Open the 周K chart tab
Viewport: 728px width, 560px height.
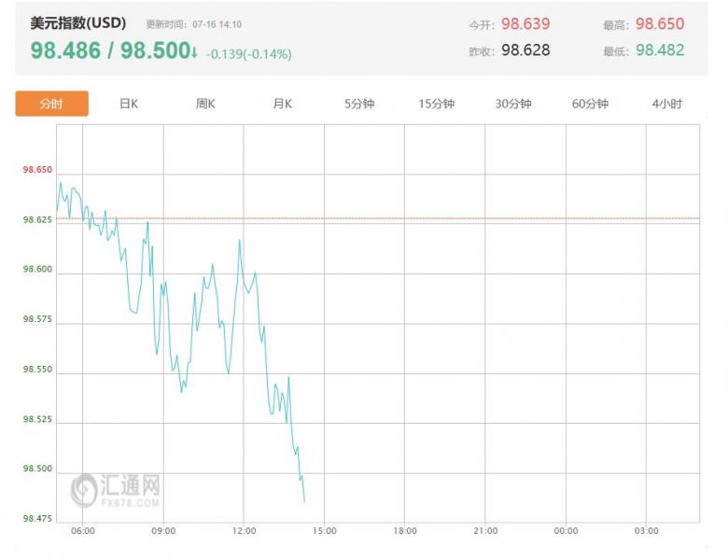coord(205,104)
